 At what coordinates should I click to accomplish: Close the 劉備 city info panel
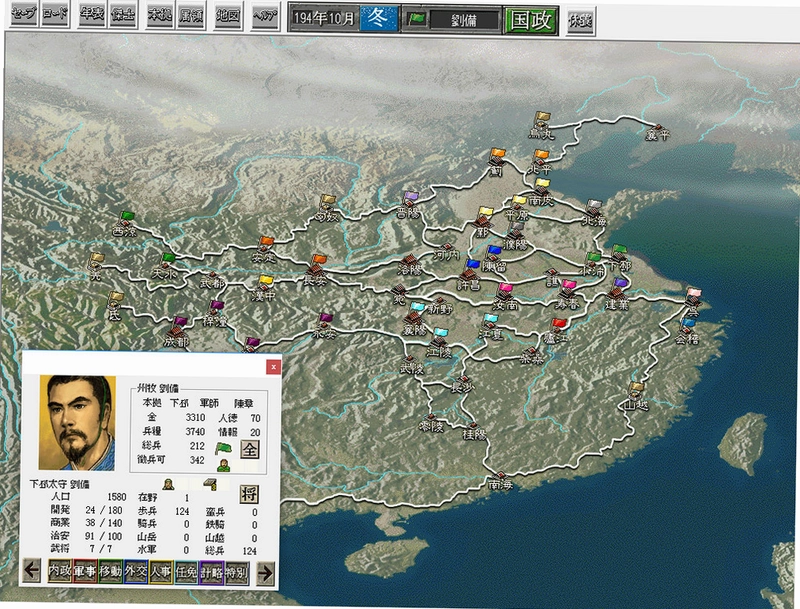point(273,366)
